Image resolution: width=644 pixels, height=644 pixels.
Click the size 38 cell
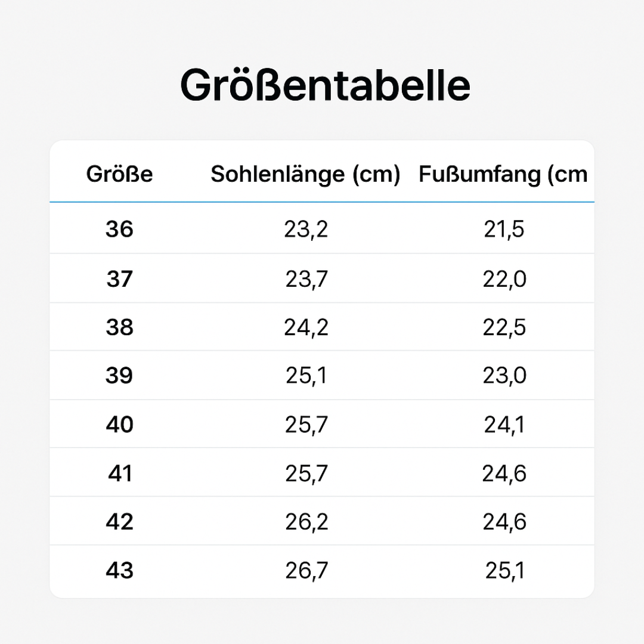click(x=119, y=327)
